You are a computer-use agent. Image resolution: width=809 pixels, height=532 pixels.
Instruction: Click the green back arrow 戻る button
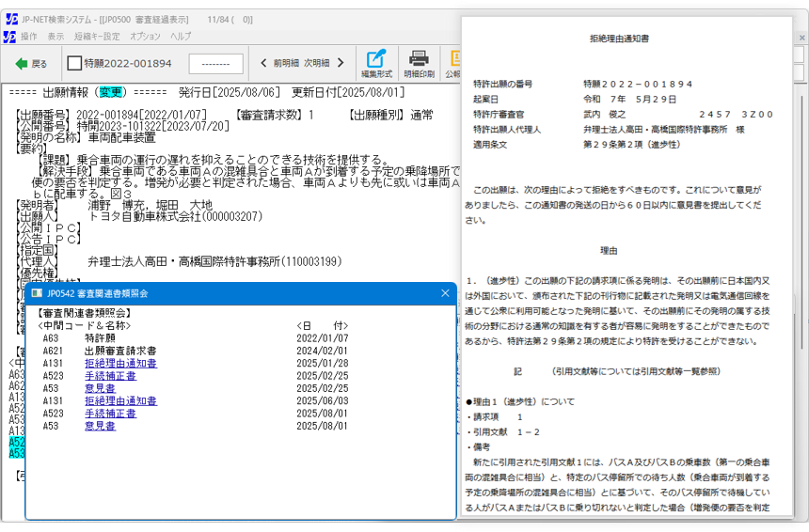click(31, 63)
